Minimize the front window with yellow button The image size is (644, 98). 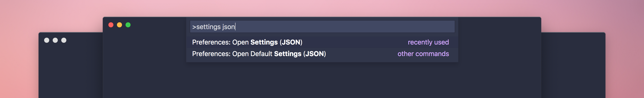(119, 25)
